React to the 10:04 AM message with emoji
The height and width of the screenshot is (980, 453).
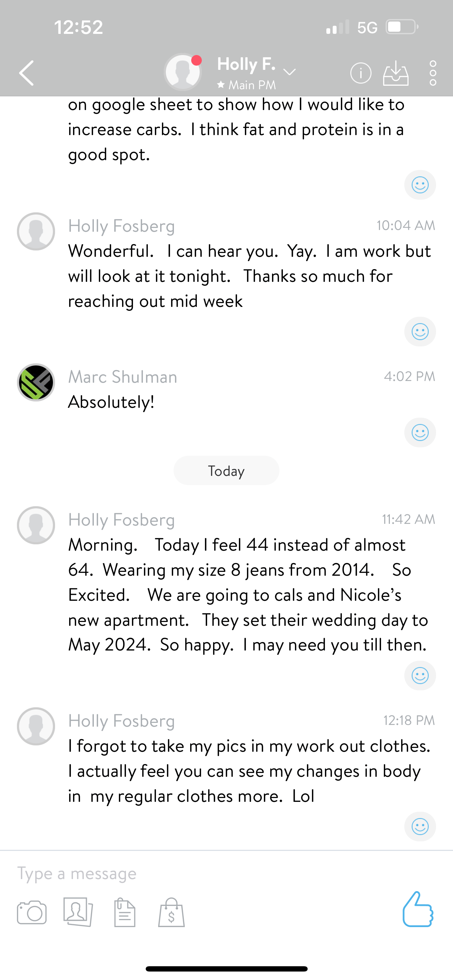click(x=420, y=332)
